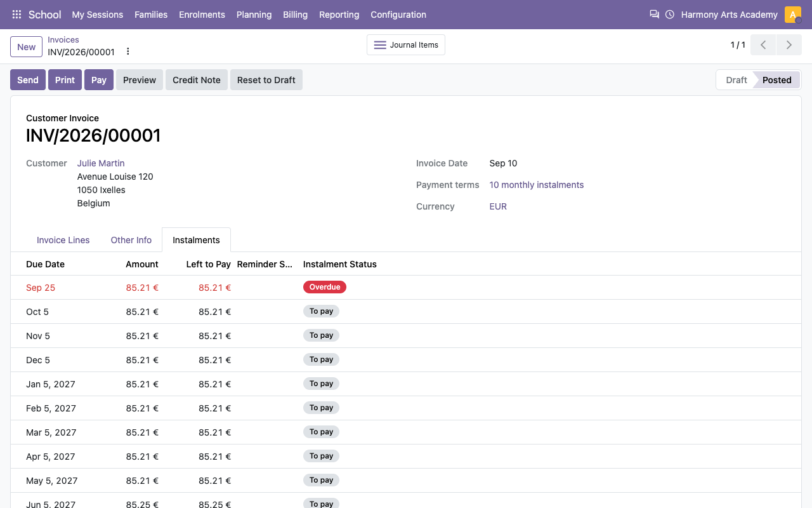Open the Enrolments menu

[202, 15]
